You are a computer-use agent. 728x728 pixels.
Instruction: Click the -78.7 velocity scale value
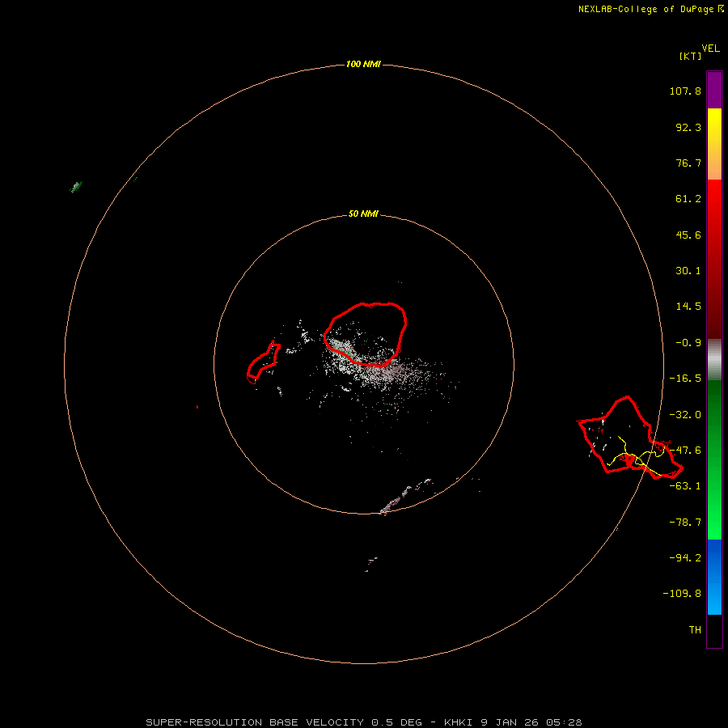point(685,523)
